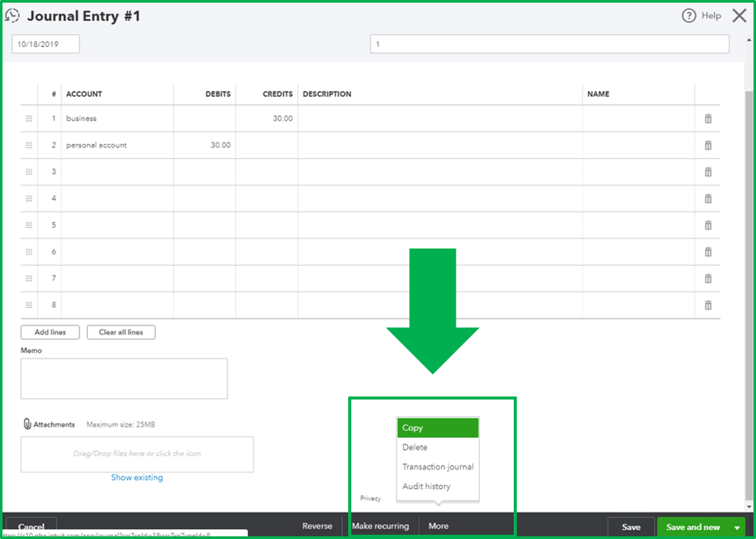This screenshot has width=756, height=539.
Task: Delete line 1 with its trash icon
Action: click(x=708, y=119)
